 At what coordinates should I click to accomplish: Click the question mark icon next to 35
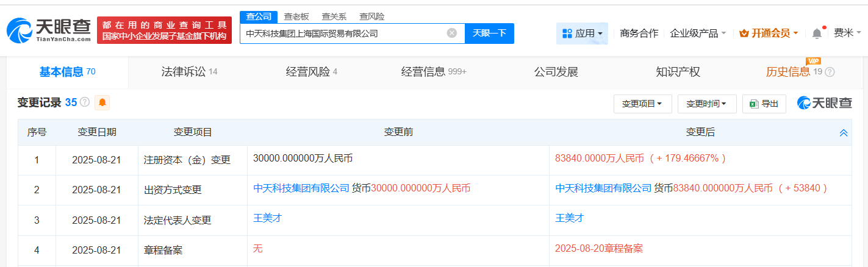[x=85, y=102]
